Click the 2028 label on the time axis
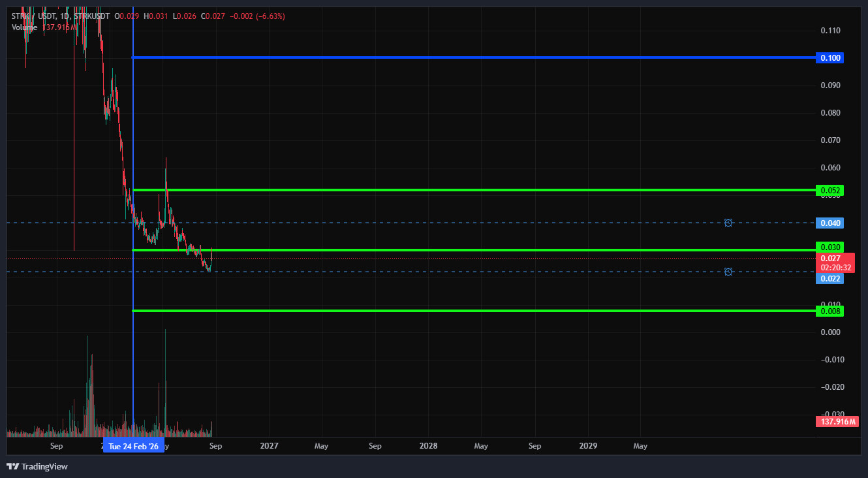The width and height of the screenshot is (868, 478). (x=429, y=447)
